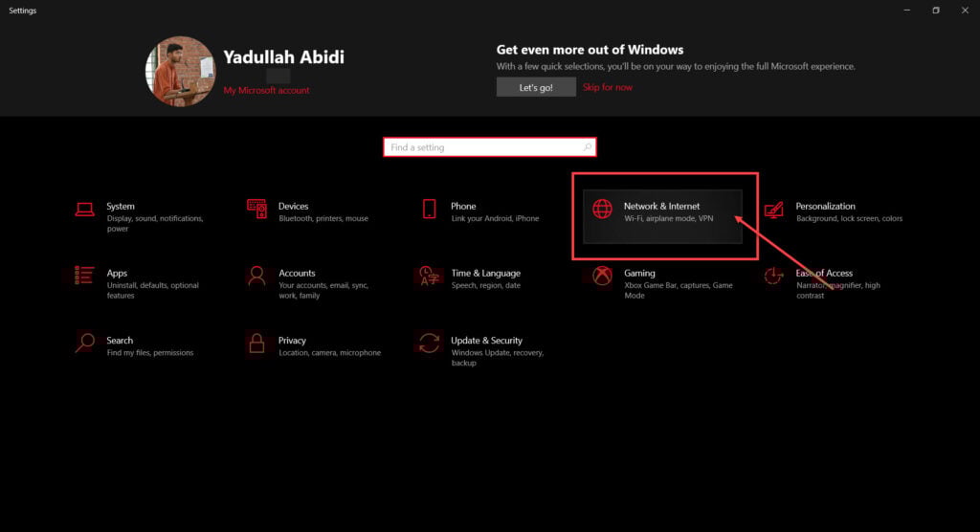
Task: Click the magnifier icon in search box
Action: 587,147
